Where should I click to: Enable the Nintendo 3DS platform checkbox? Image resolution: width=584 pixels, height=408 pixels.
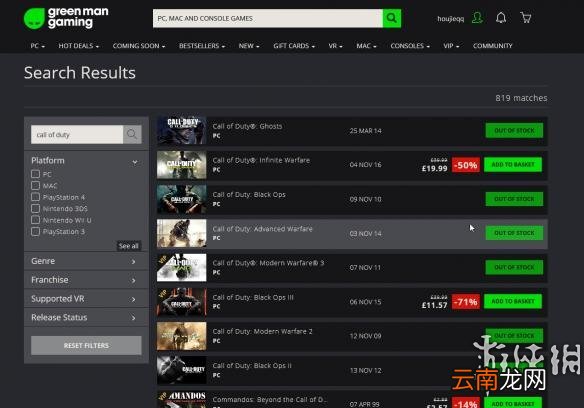tap(35, 208)
